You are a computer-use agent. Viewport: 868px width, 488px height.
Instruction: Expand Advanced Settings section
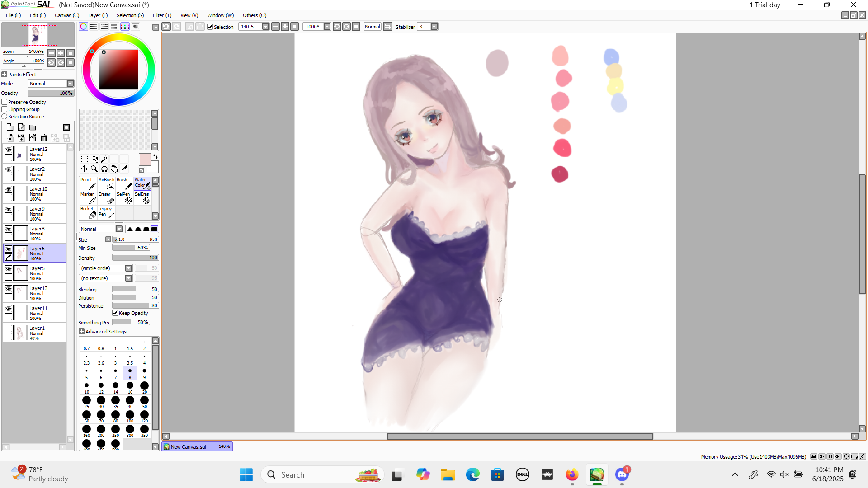point(82,332)
